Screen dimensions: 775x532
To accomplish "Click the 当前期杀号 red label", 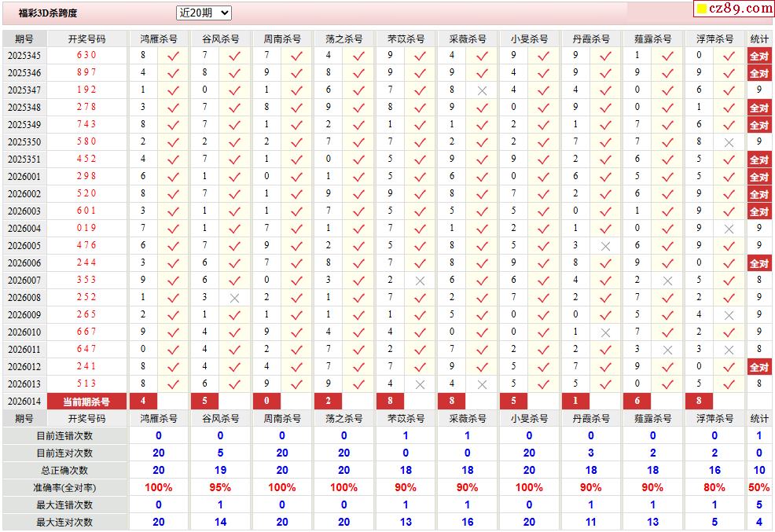I will click(86, 402).
